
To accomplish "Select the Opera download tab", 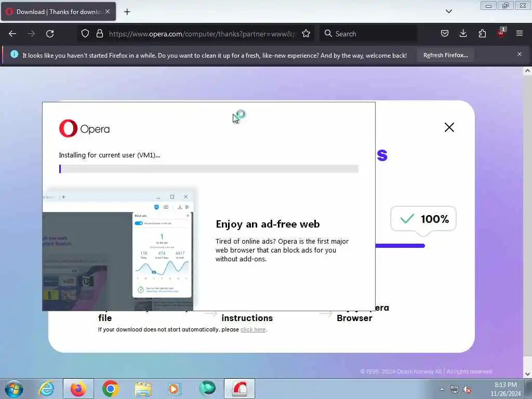I will tap(58, 11).
